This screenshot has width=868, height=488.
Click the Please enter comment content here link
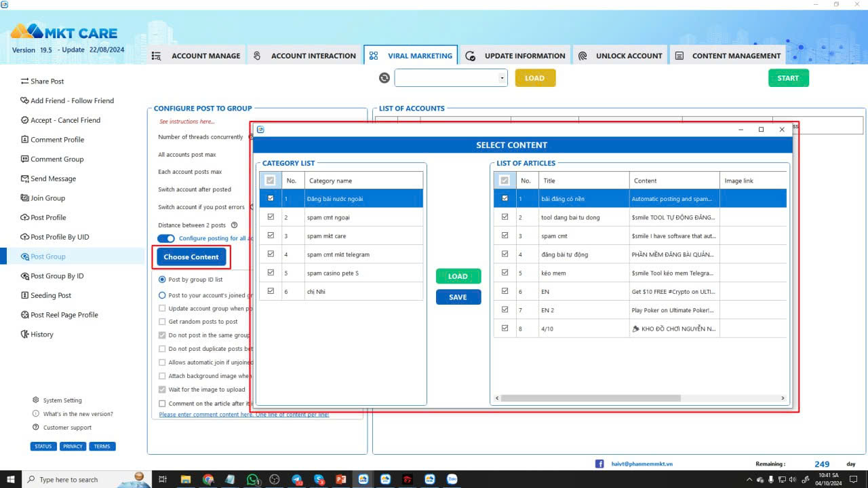(244, 415)
